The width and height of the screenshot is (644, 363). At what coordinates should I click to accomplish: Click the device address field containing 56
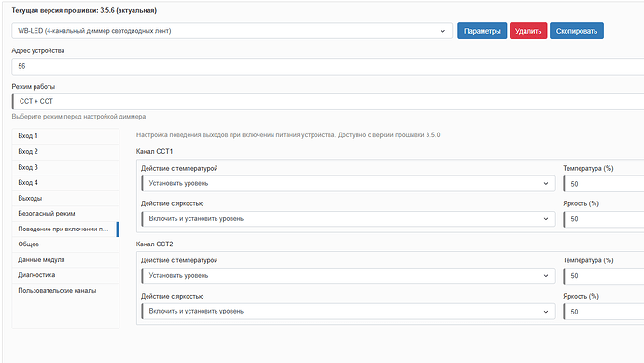click(328, 66)
